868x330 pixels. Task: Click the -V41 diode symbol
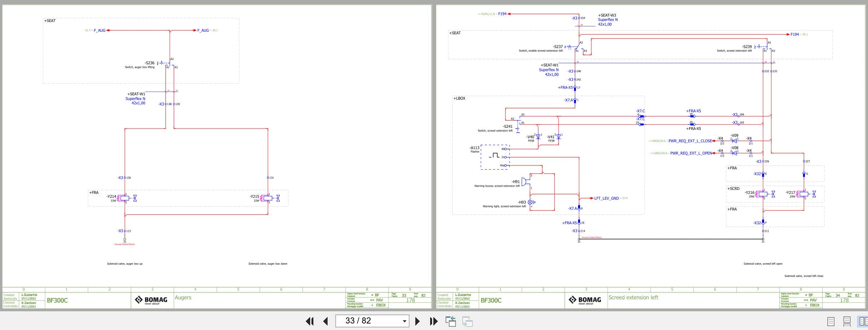click(x=559, y=136)
